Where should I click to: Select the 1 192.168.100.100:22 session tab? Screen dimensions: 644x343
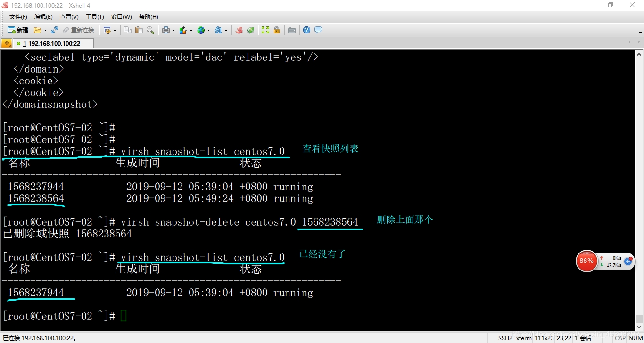53,43
